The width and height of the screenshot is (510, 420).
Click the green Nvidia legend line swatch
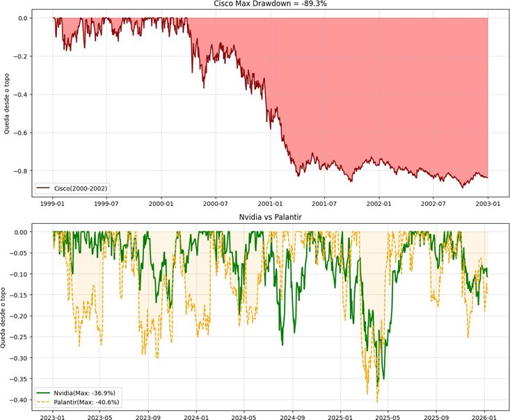(46, 392)
